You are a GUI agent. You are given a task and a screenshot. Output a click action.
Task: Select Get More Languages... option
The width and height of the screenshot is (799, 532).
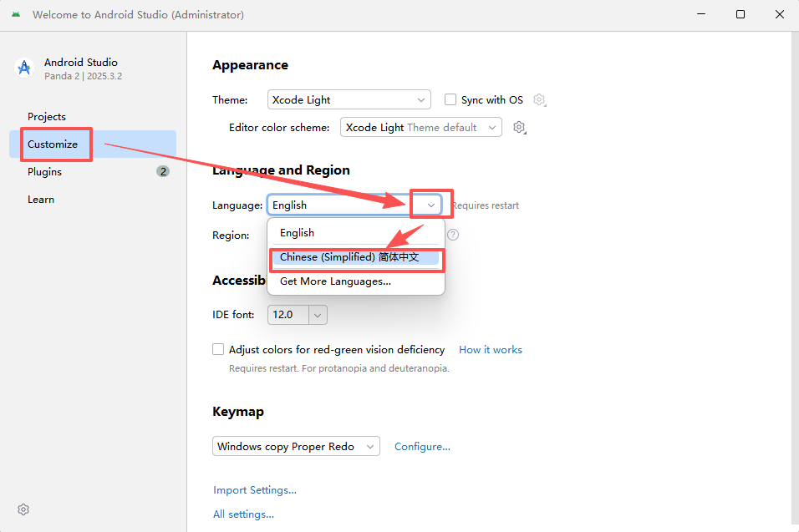(x=356, y=281)
